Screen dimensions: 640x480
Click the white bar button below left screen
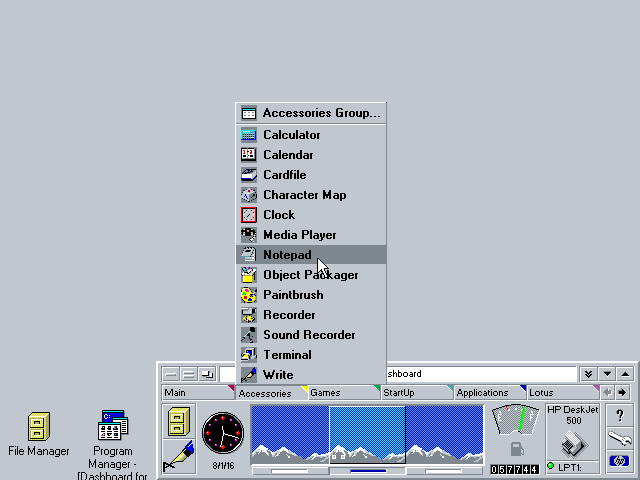tap(290, 471)
